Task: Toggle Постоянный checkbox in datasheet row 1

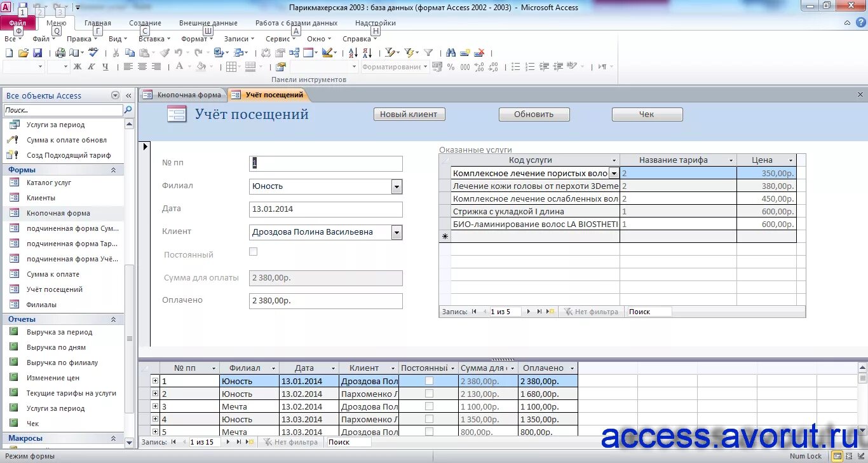Action: (x=429, y=381)
